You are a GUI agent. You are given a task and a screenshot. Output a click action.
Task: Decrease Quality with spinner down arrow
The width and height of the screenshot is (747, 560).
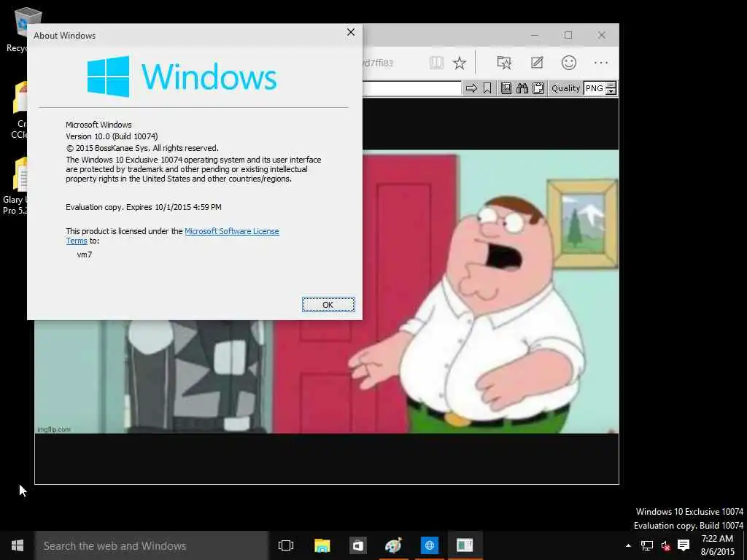(x=611, y=91)
